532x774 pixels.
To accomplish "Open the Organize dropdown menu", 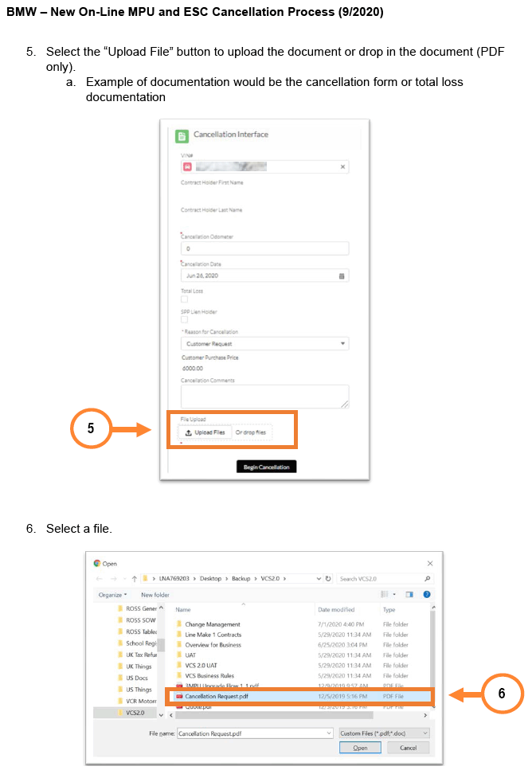I will [112, 595].
